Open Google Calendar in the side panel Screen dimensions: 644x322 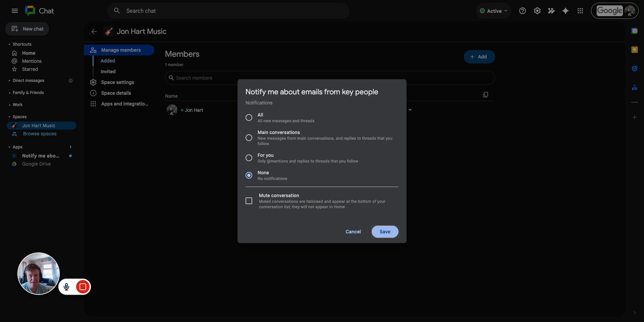click(634, 31)
